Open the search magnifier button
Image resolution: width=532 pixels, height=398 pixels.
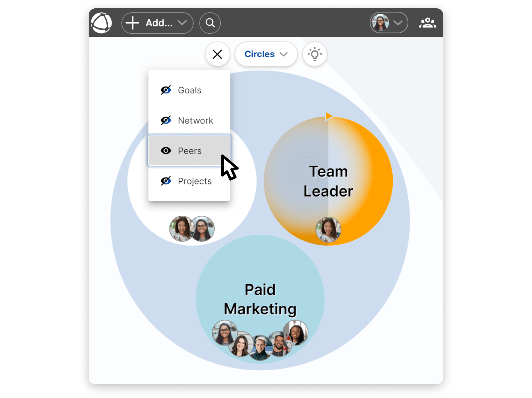click(210, 23)
